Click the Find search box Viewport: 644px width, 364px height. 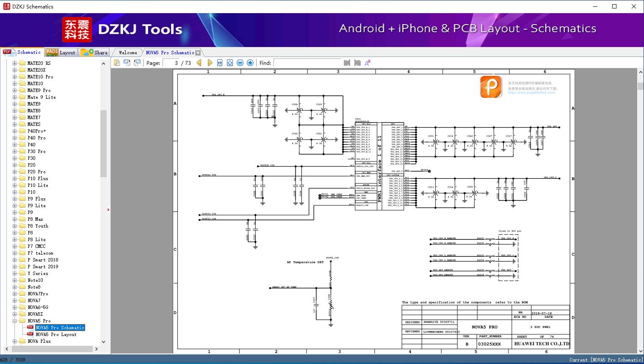307,63
